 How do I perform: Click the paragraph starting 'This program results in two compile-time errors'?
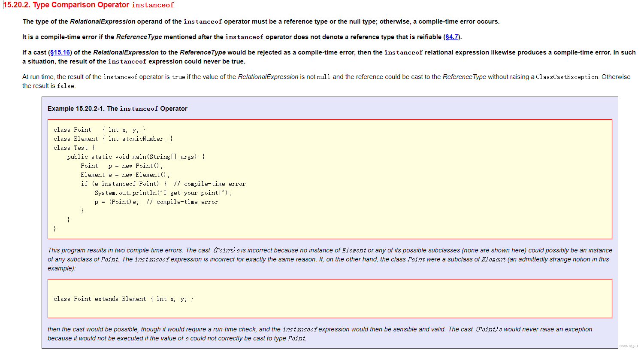click(330, 259)
